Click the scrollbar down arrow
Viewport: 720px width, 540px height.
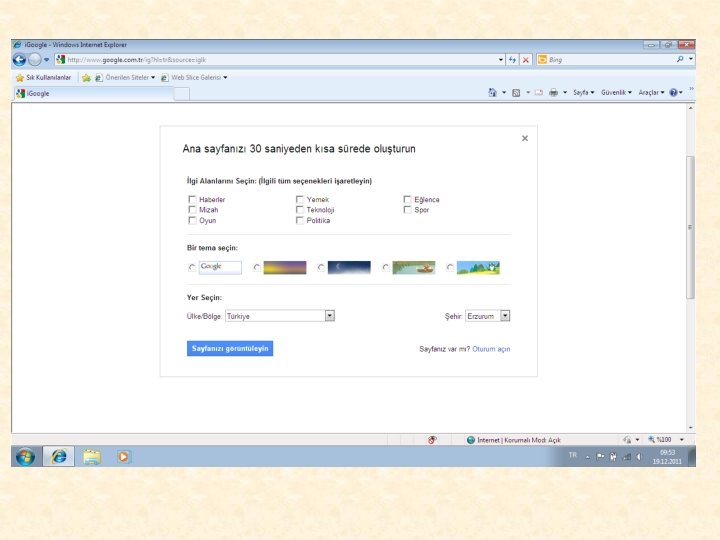[690, 428]
